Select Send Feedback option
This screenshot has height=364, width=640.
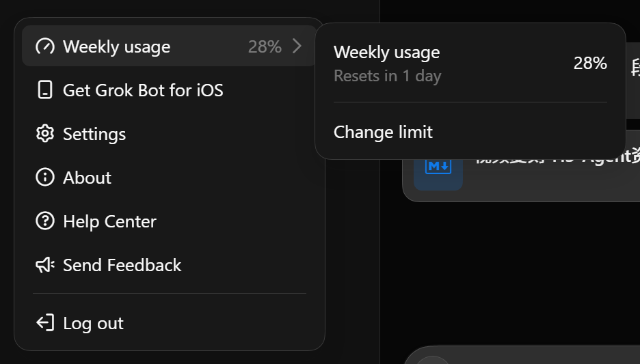[x=170, y=266]
